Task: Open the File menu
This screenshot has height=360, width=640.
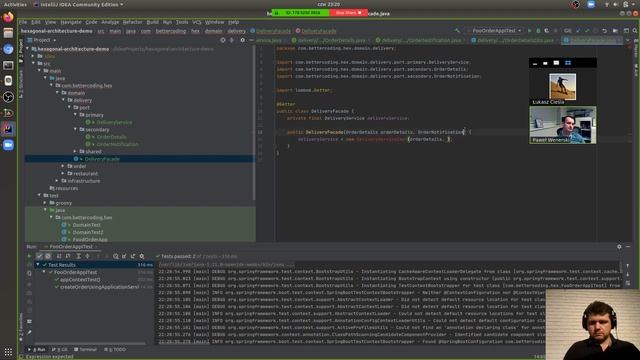Action: (23, 22)
